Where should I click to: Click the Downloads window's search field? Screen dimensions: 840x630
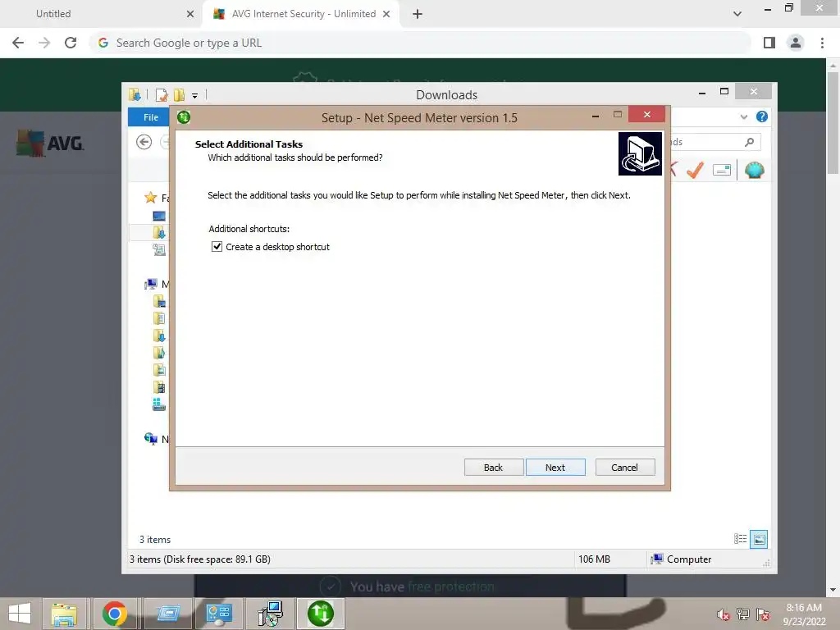[x=715, y=142]
